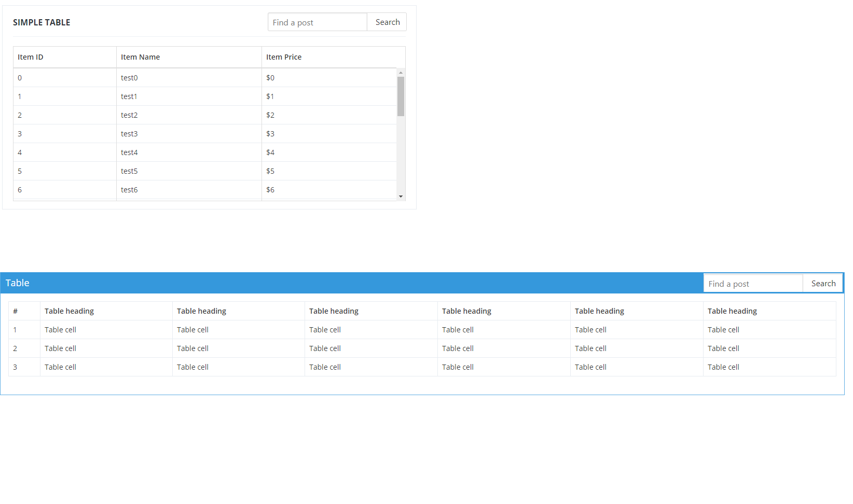Click the test6 cell
The image size is (853, 504).
129,189
